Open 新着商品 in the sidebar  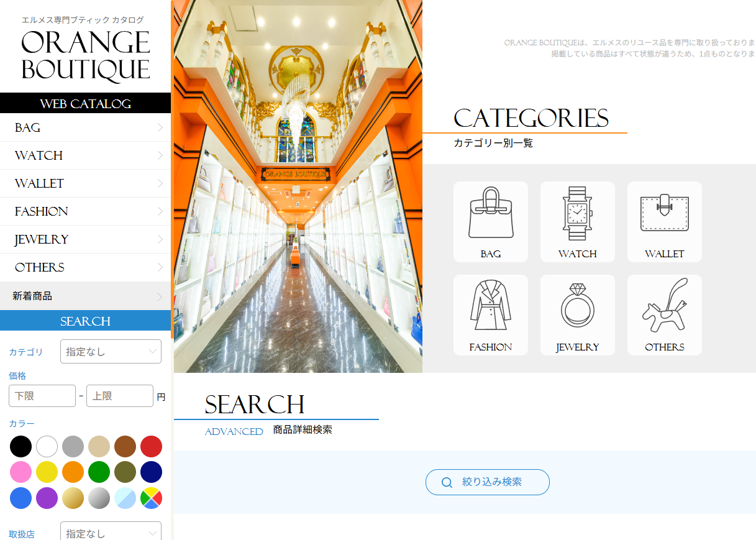[x=85, y=296]
